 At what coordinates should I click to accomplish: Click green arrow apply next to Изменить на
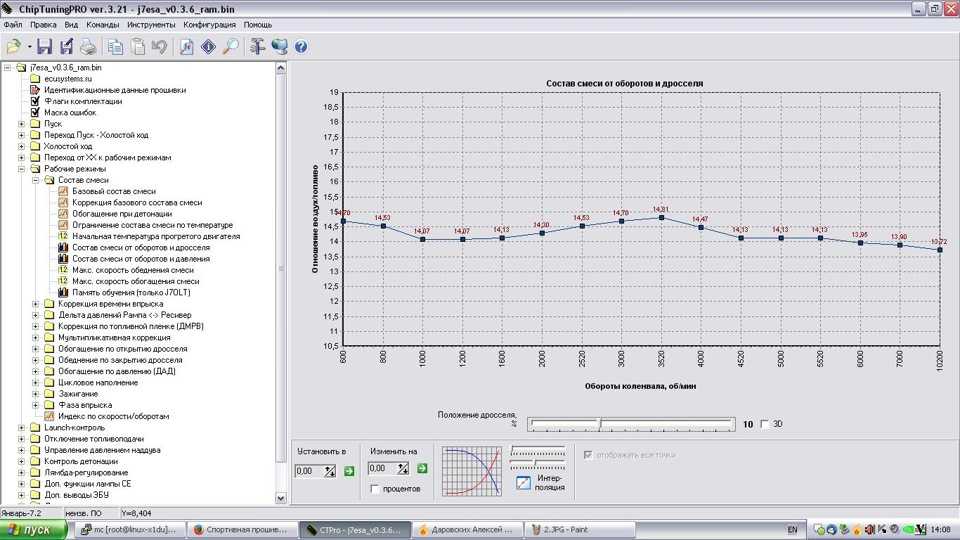pyautogui.click(x=422, y=468)
